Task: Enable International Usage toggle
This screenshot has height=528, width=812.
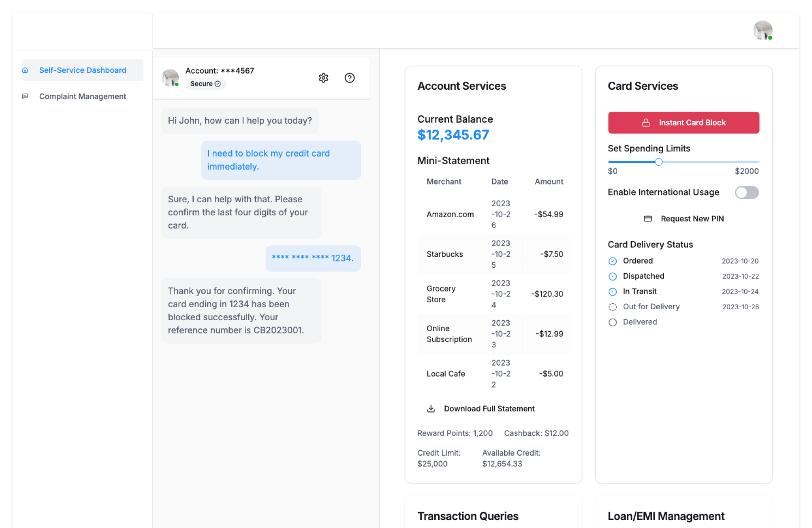Action: click(x=746, y=192)
